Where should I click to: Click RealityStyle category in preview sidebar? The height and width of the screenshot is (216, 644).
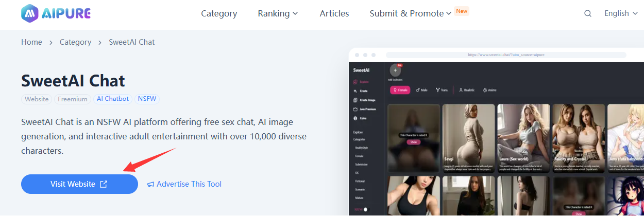coord(361,148)
